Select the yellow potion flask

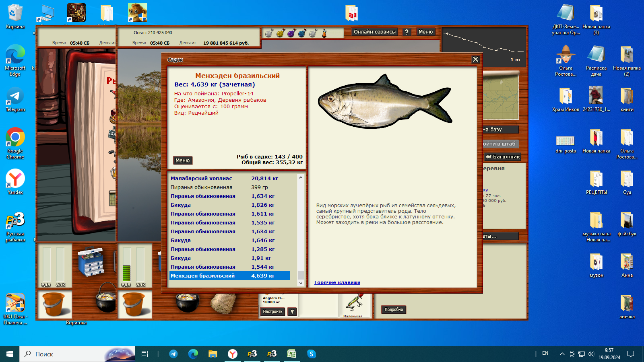[x=281, y=33]
